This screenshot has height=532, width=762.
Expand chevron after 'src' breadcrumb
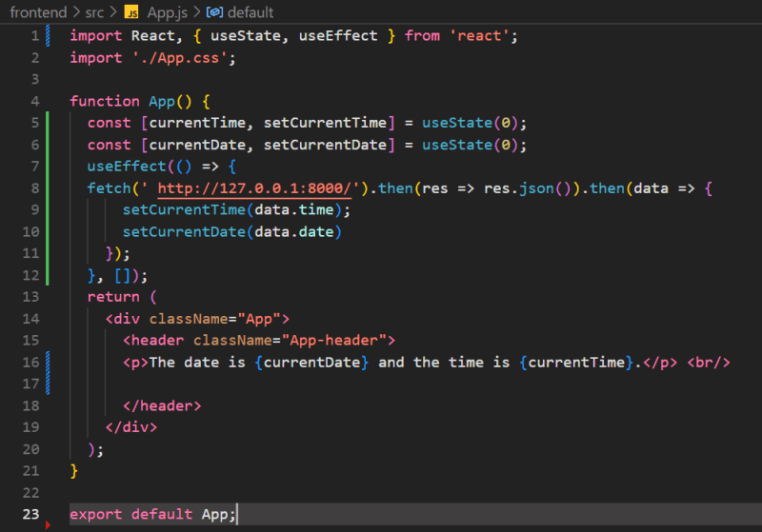coord(113,12)
